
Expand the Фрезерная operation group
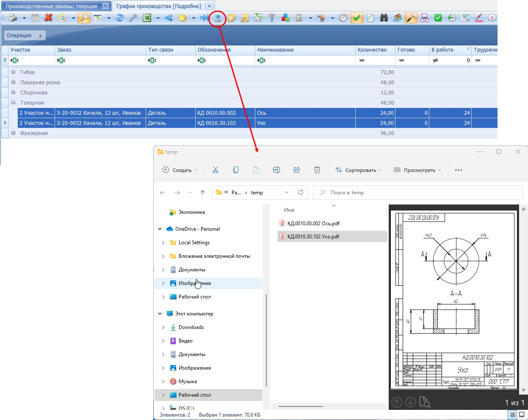(14, 133)
